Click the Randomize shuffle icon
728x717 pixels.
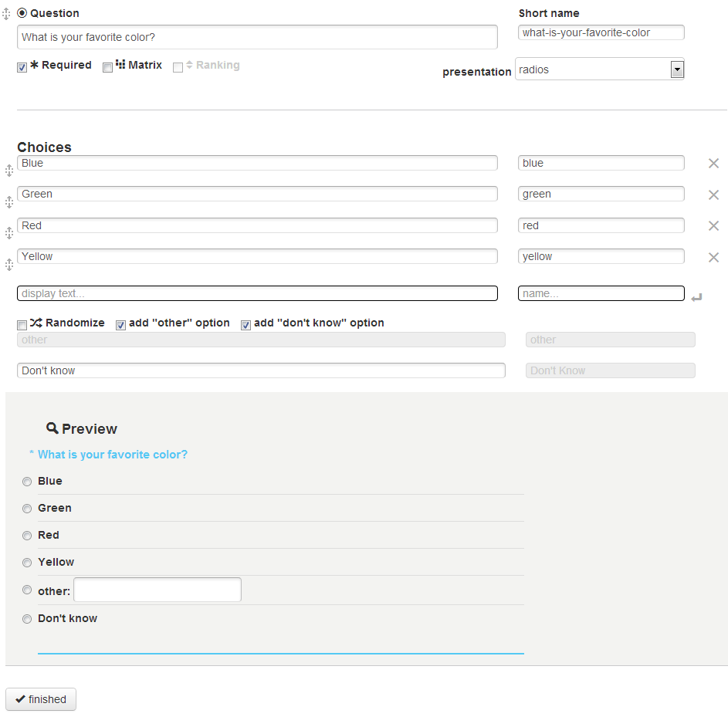tap(36, 323)
